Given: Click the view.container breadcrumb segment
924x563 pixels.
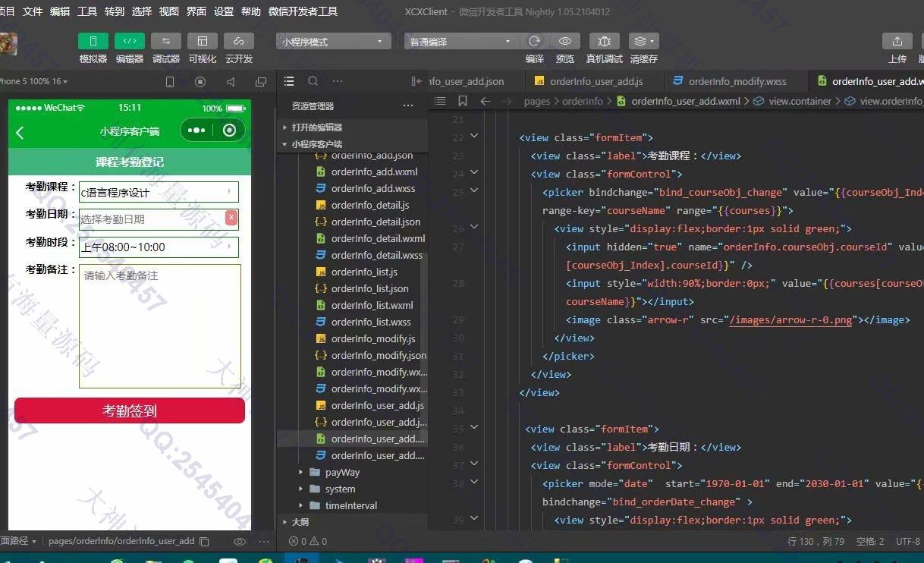Looking at the screenshot, I should (800, 101).
